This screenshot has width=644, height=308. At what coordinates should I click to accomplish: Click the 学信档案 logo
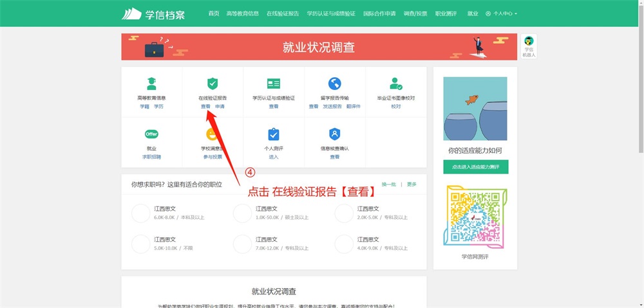tap(153, 14)
